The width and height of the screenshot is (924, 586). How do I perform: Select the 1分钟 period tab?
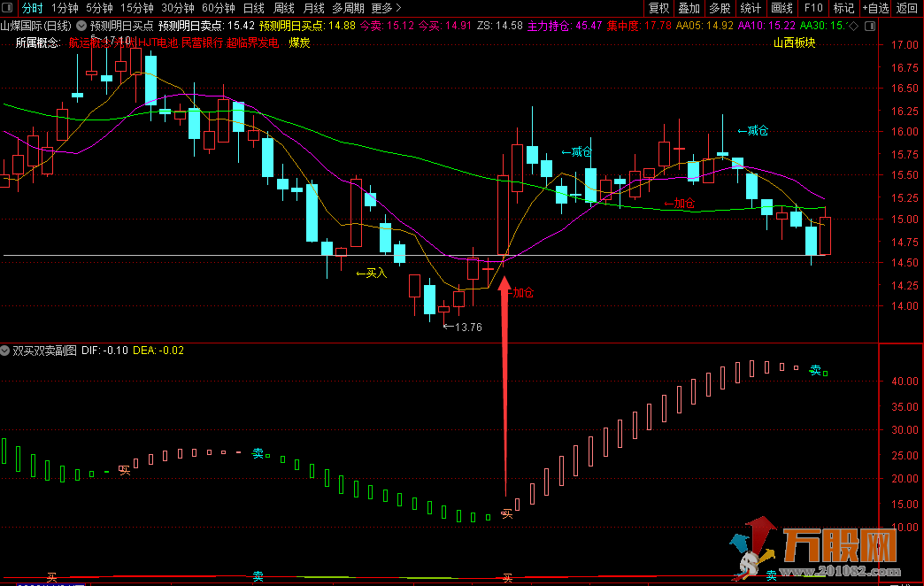click(65, 8)
